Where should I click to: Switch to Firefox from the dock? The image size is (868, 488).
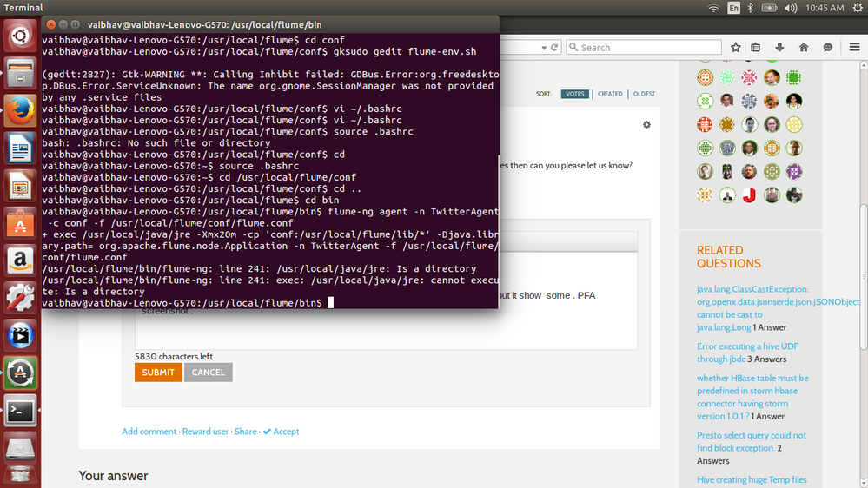click(21, 110)
